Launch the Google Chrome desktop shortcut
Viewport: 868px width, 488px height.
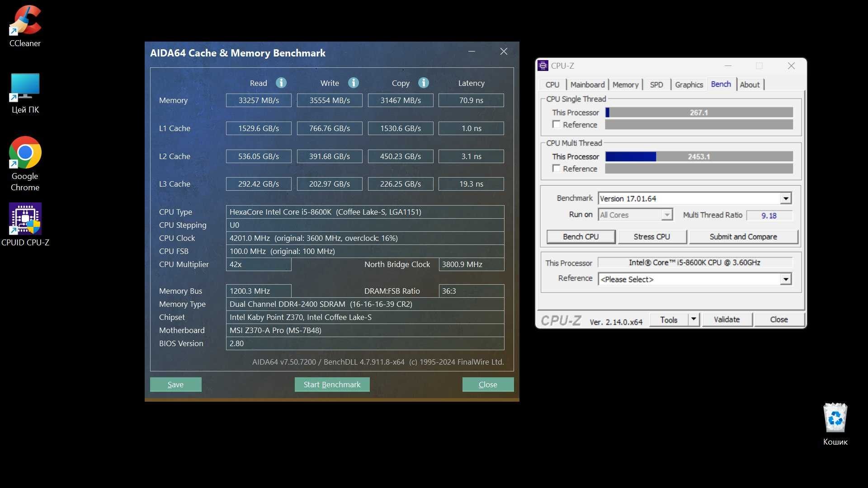pyautogui.click(x=25, y=164)
